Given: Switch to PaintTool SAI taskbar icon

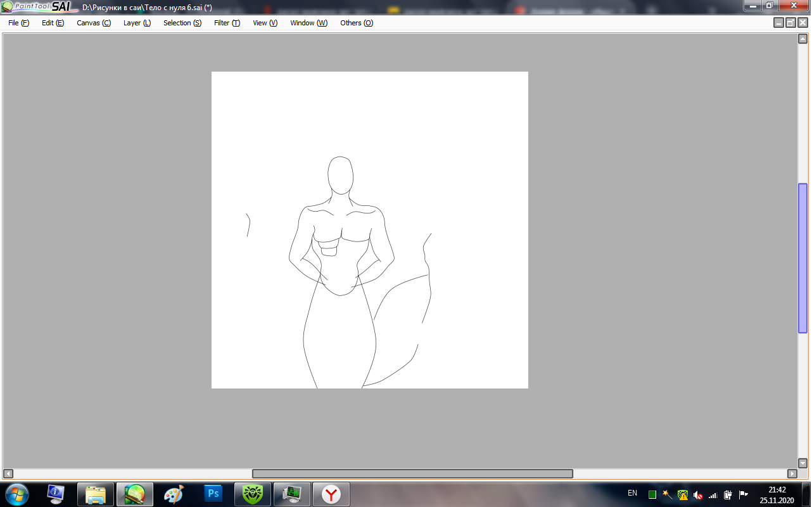Looking at the screenshot, I should (x=134, y=494).
